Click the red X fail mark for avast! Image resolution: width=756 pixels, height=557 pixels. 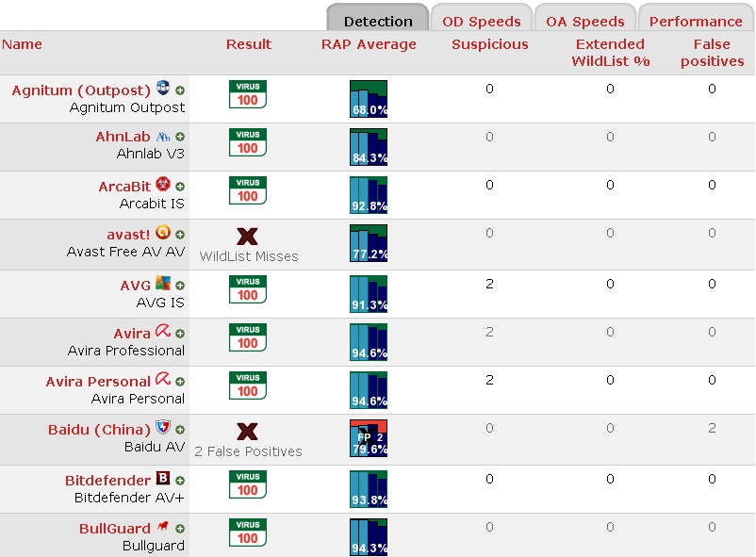(248, 237)
